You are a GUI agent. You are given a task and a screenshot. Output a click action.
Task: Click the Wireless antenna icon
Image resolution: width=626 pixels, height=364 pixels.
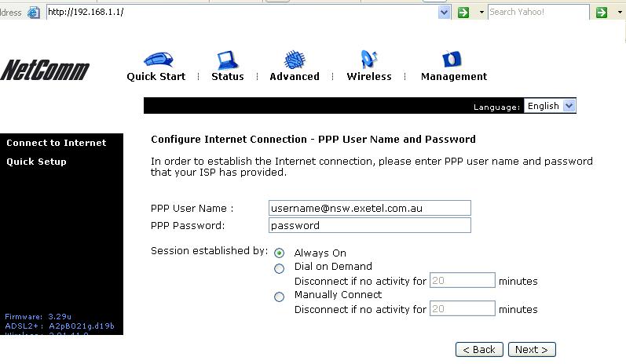[369, 60]
